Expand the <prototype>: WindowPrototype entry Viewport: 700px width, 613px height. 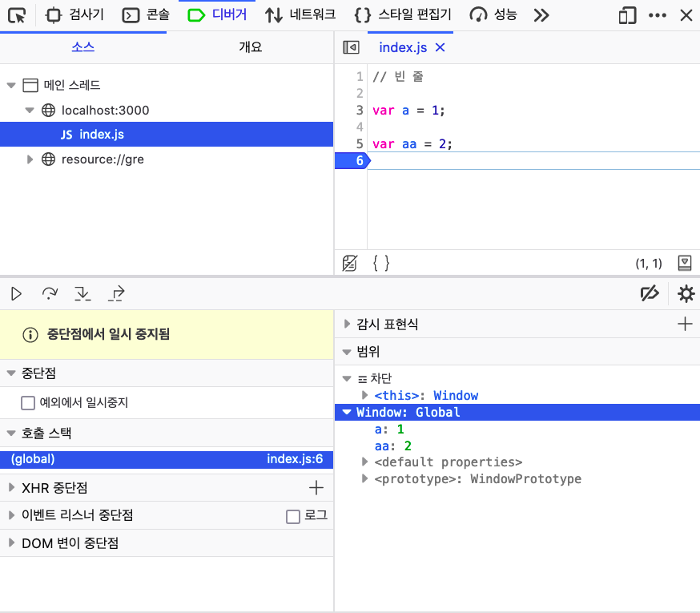(x=364, y=478)
